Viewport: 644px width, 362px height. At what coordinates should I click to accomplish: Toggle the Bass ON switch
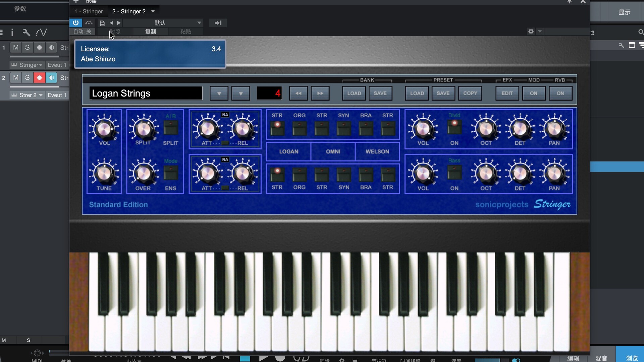454,173
